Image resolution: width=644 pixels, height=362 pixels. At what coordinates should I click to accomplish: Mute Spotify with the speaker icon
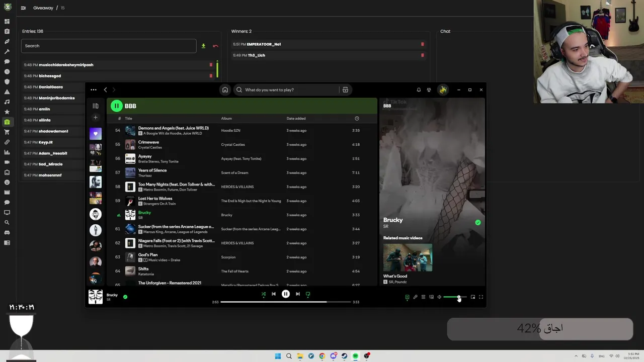pyautogui.click(x=439, y=297)
